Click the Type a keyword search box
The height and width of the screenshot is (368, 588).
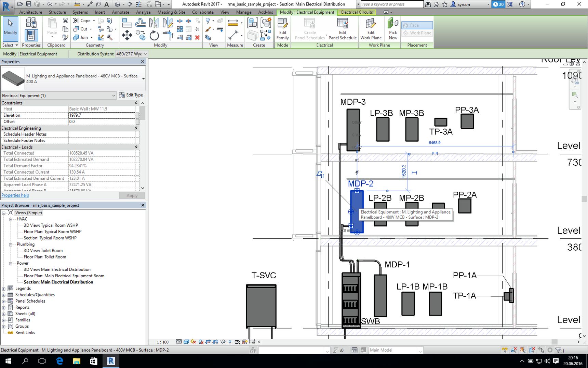tap(392, 4)
